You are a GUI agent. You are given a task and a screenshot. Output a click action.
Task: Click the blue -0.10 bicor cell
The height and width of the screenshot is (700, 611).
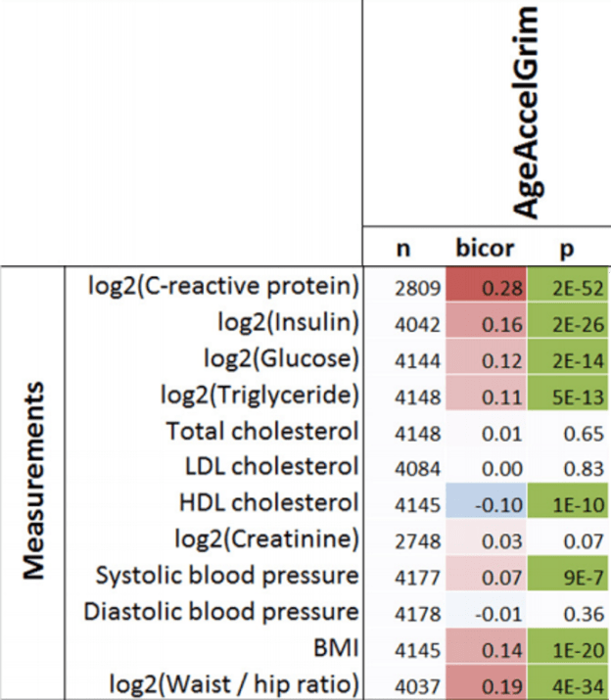pos(486,502)
